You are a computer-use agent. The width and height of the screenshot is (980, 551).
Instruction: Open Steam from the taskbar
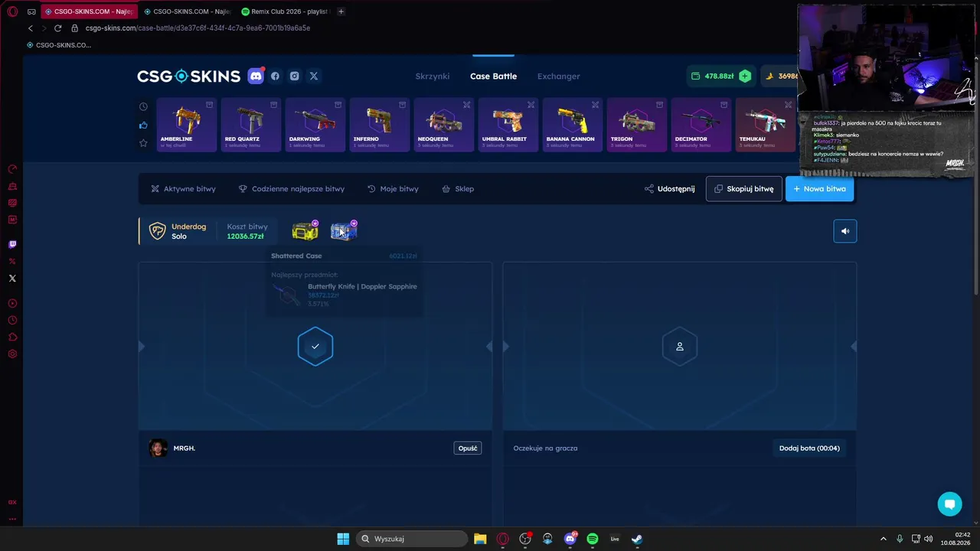[636, 539]
